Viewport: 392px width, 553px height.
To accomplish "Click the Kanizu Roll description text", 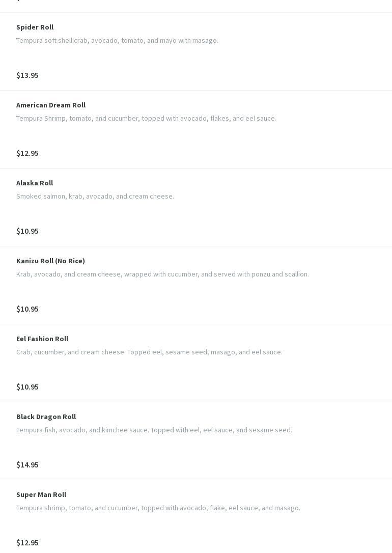I will [162, 274].
